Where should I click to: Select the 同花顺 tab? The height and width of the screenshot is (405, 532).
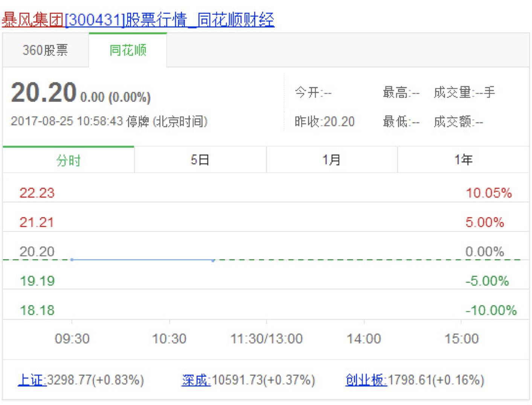click(128, 50)
